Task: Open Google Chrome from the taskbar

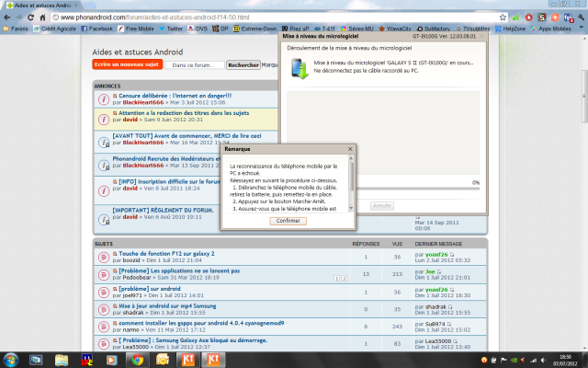Action: click(x=137, y=360)
